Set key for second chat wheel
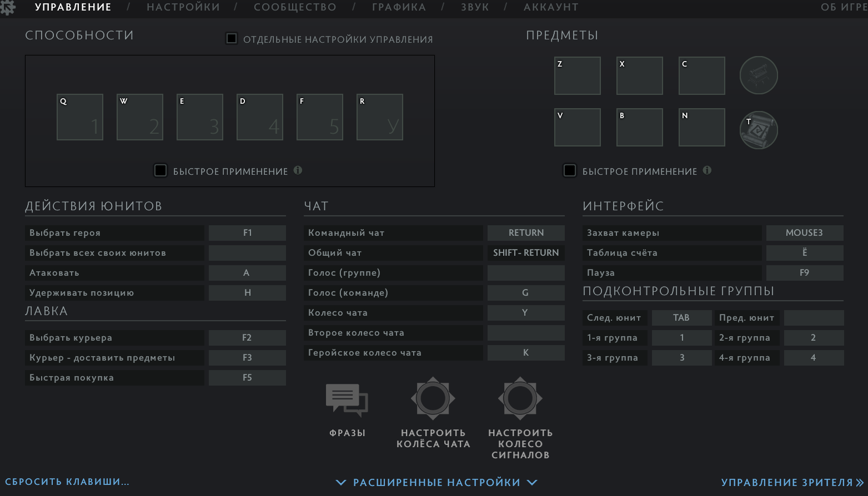 click(526, 333)
